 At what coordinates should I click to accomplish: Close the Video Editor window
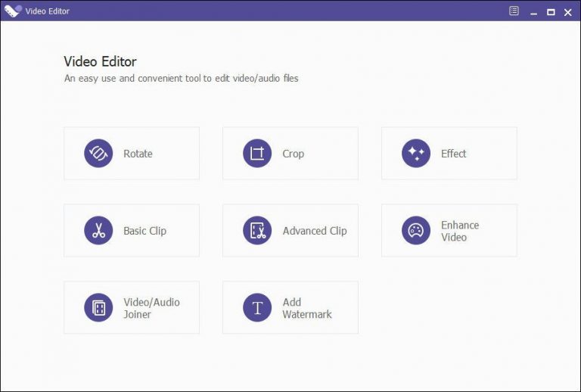567,12
